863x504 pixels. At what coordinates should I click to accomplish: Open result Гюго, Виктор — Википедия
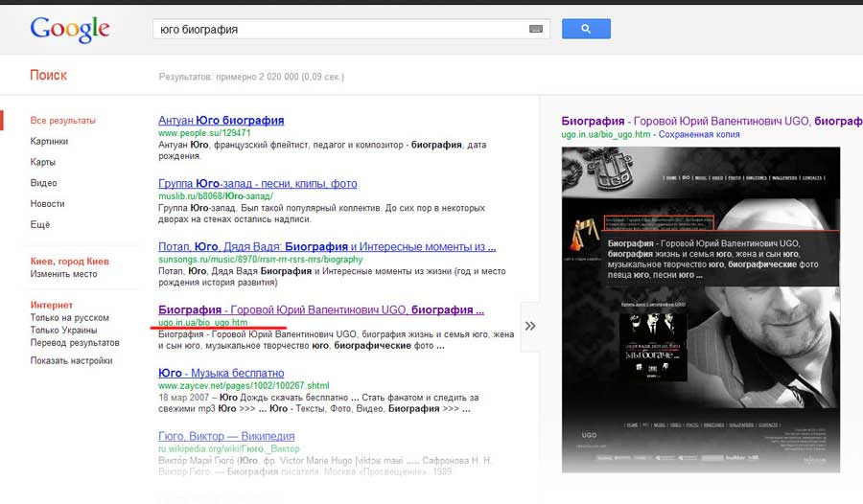click(226, 436)
